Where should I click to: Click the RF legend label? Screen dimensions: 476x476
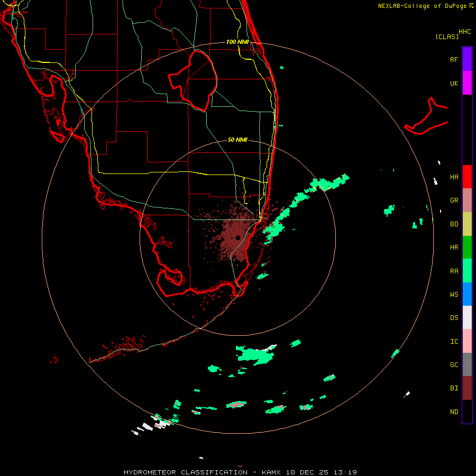coord(454,59)
